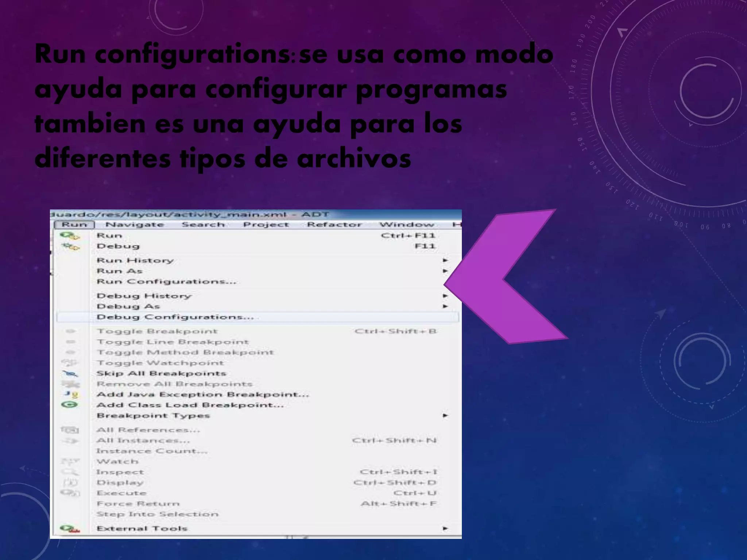Screen dimensions: 747x560
Task: Click the Skip All Breakpoints icon
Action: tap(70, 374)
